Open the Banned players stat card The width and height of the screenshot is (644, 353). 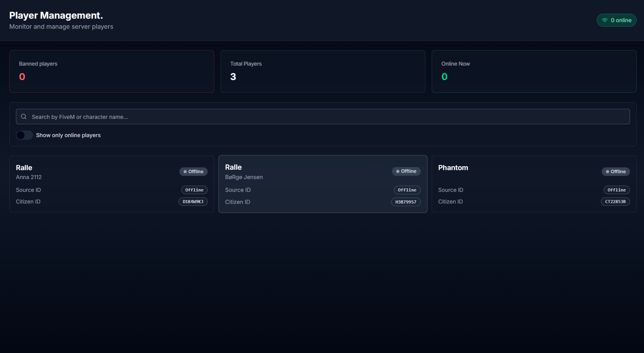(x=111, y=71)
